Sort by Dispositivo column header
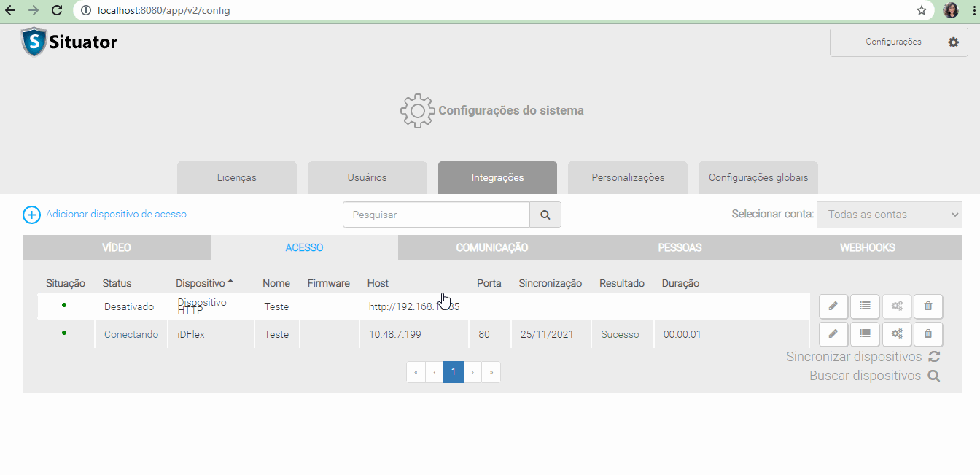 pos(201,283)
